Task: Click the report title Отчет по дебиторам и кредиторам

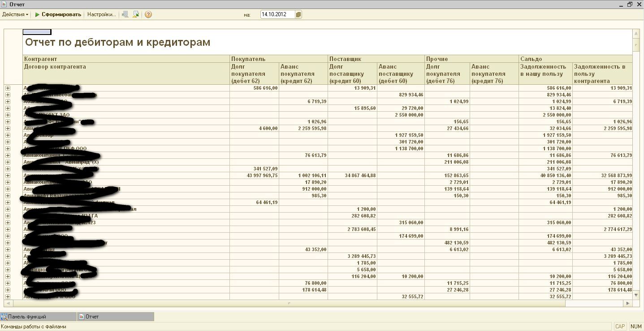Action: 117,42
